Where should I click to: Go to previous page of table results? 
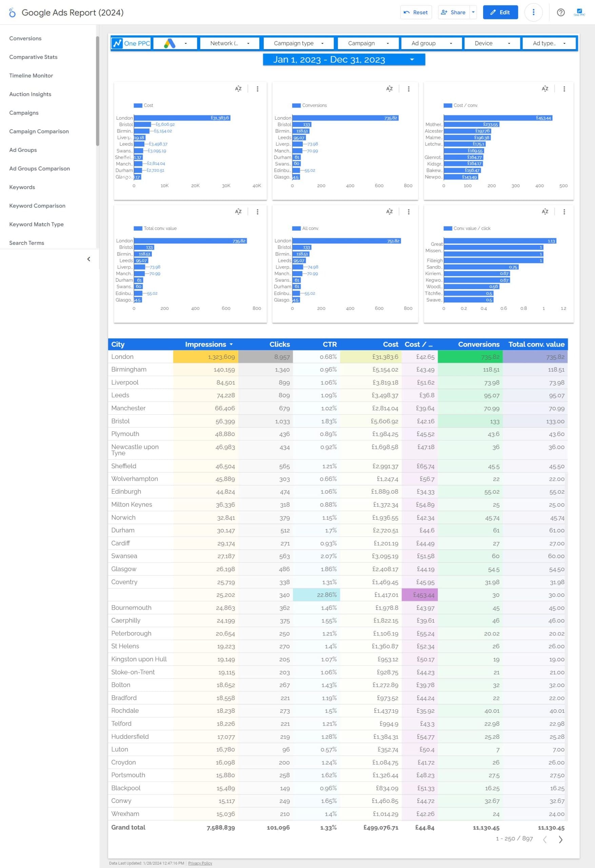pos(545,840)
